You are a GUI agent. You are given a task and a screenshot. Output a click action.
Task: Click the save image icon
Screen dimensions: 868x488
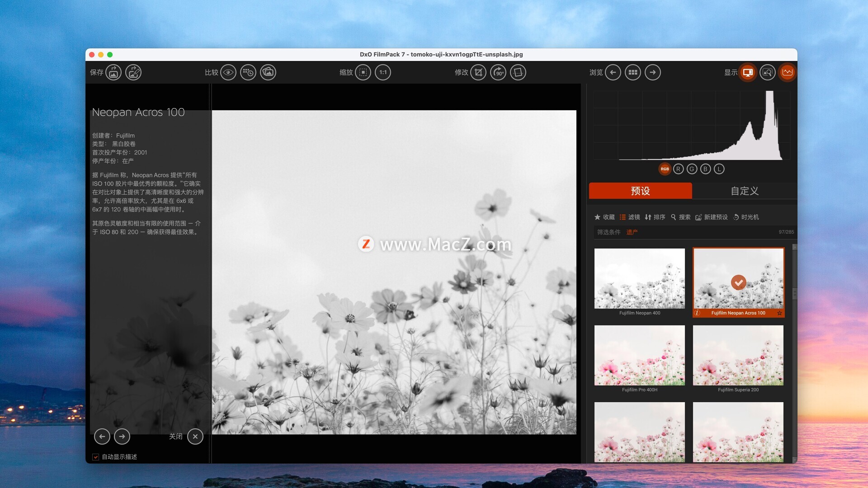tap(113, 72)
